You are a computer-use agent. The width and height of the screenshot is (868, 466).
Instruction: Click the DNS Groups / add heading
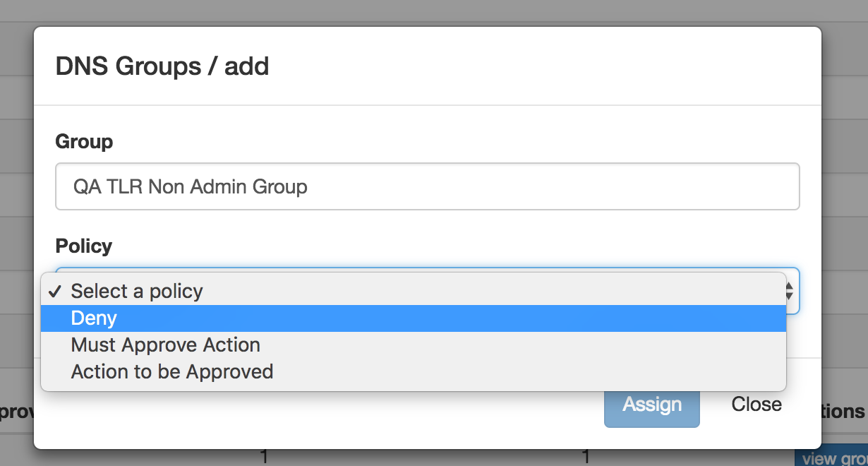click(162, 66)
